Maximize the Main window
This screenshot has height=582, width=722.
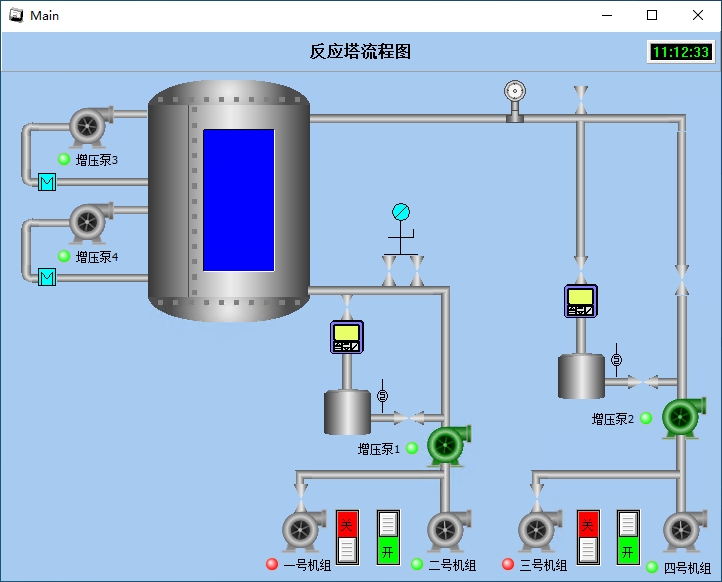pos(652,15)
